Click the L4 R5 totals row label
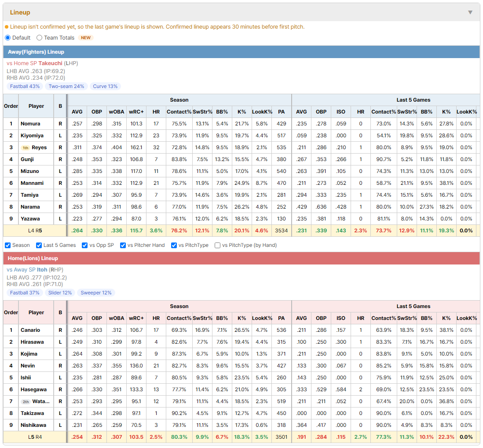Image resolution: width=483 pixels, height=448 pixels. pyautogui.click(x=35, y=231)
